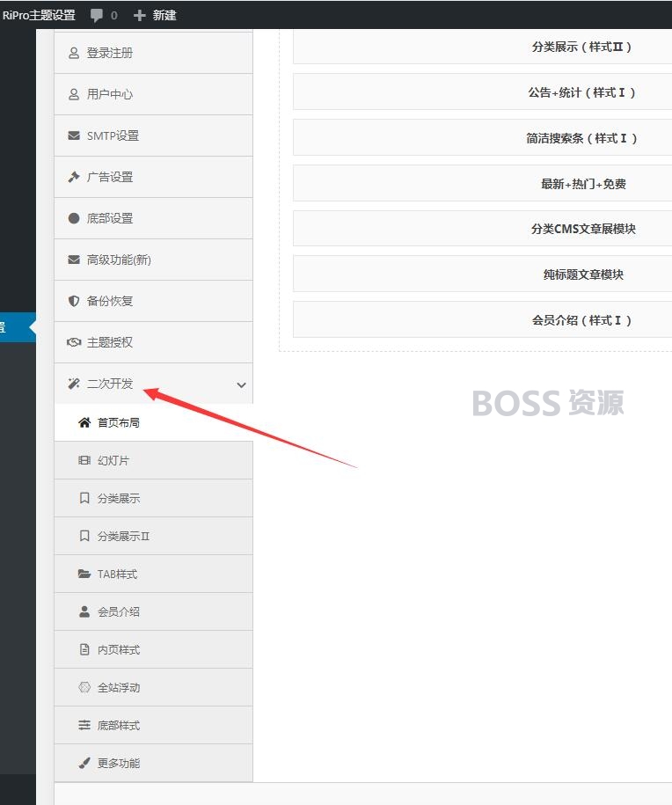Open the 用户中心 settings tab

154,94
